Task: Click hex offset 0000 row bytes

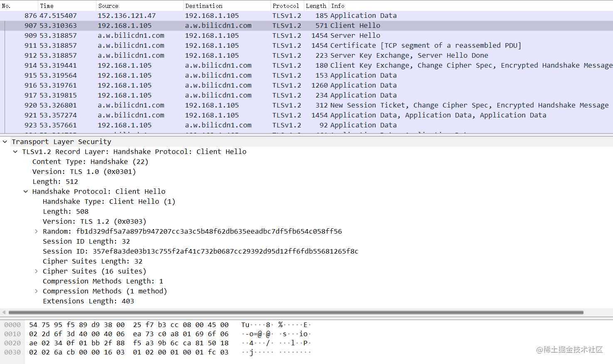Action: point(129,325)
